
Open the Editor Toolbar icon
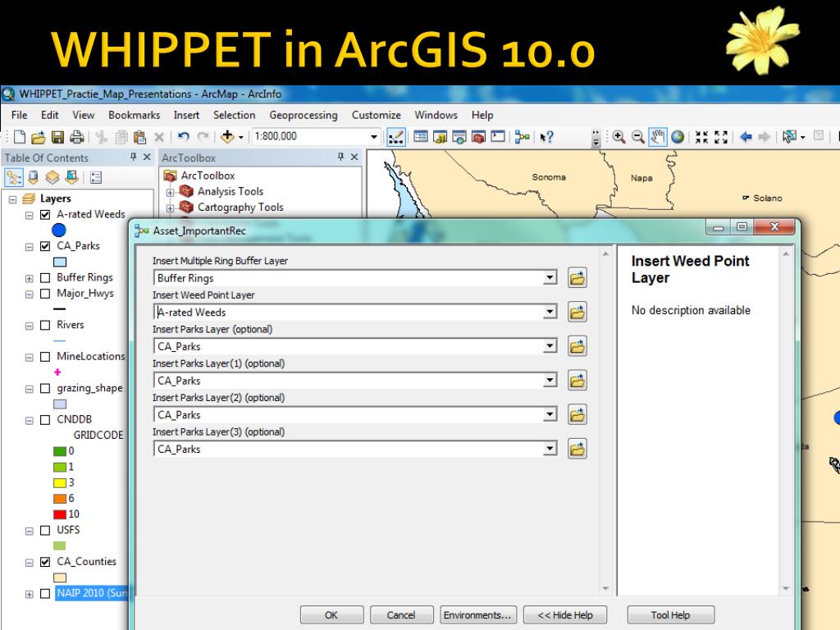(x=396, y=137)
